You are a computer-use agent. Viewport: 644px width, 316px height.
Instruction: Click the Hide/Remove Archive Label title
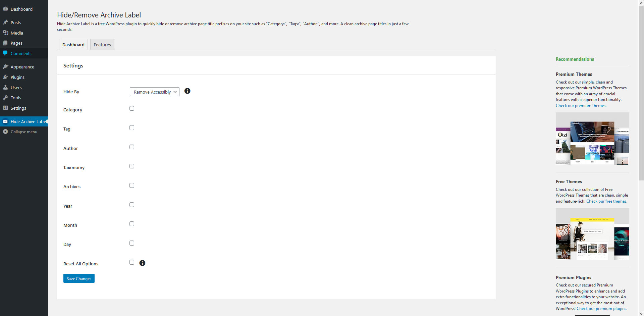99,15
